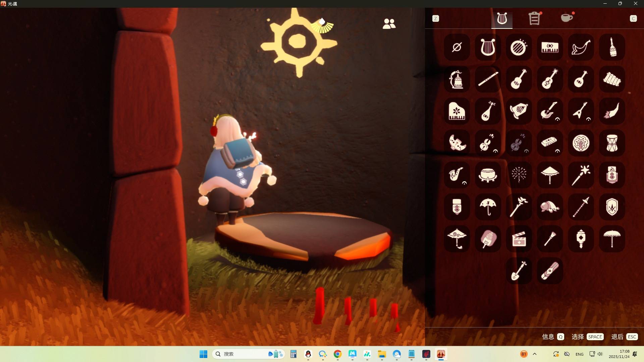Open the props chair tab
644x362 pixels.
[x=534, y=18]
